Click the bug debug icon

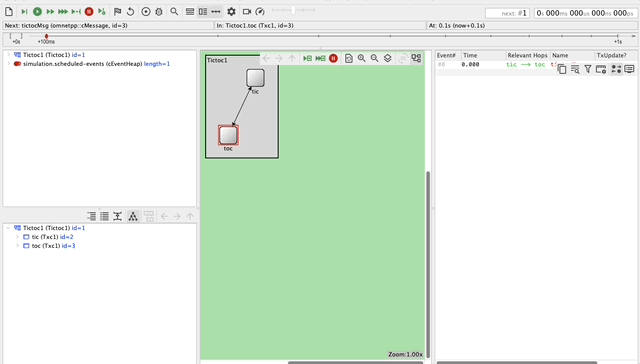159,11
